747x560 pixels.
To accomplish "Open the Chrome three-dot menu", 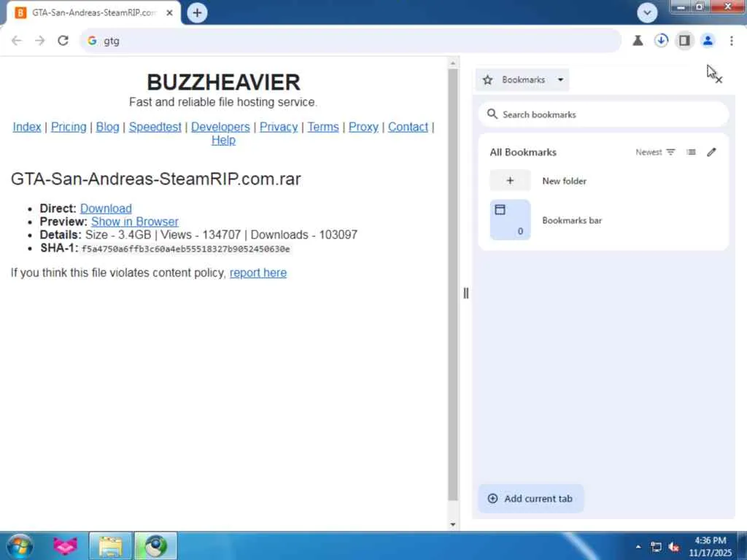I will 731,41.
